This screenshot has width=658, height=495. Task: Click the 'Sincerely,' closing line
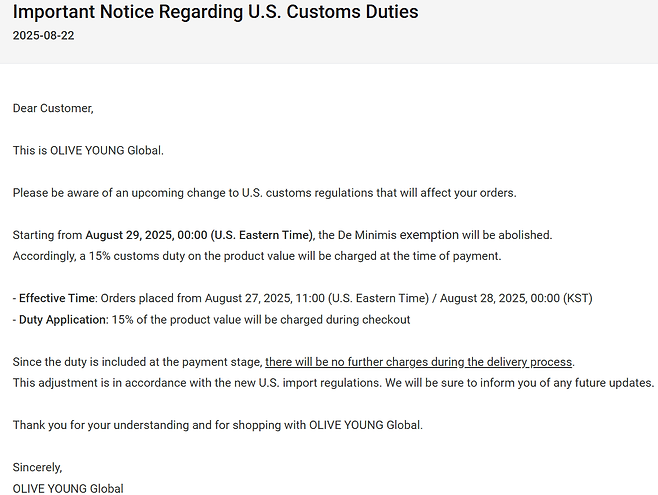click(37, 467)
